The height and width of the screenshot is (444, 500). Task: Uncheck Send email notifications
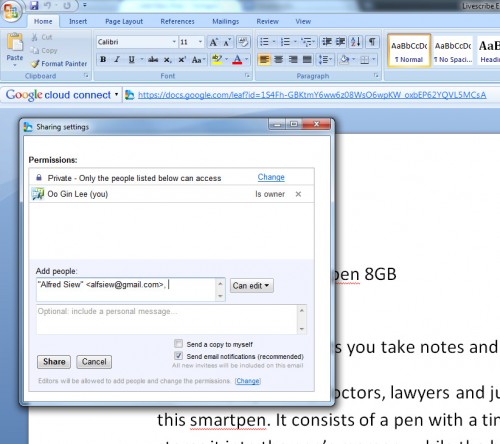click(178, 356)
